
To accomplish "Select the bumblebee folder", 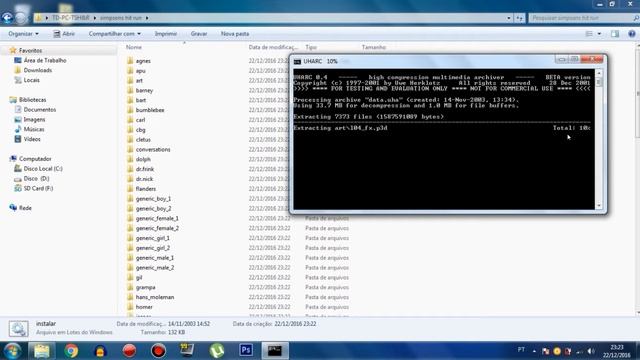I will 150,110.
